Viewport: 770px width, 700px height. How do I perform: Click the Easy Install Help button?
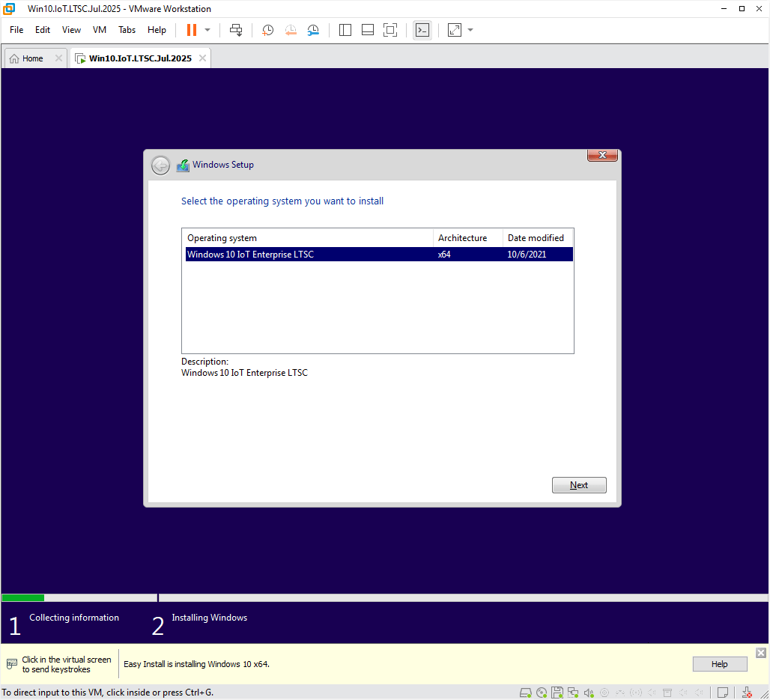(x=719, y=664)
